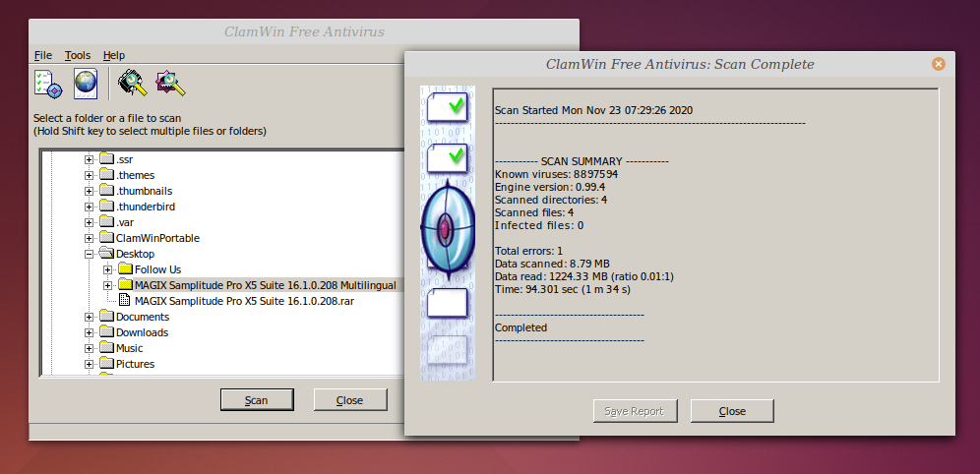Click the Pictures folder icon
Viewport: 980px width, 474px height.
(107, 364)
